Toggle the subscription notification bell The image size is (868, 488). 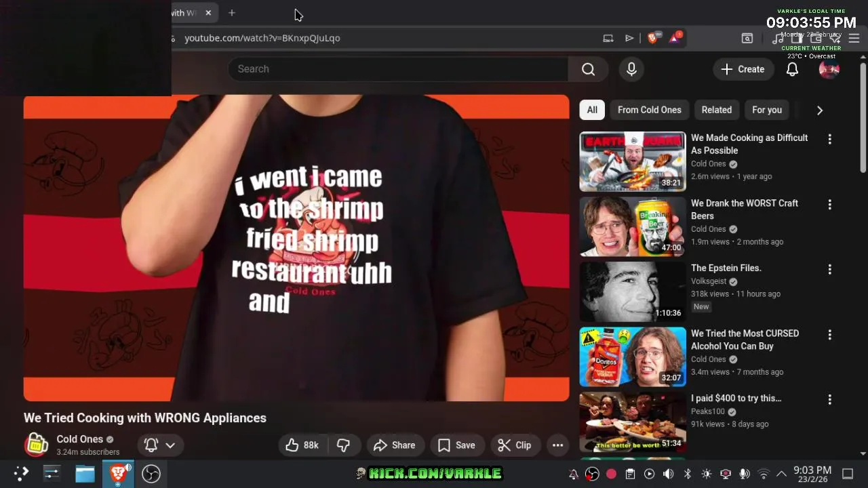151,445
